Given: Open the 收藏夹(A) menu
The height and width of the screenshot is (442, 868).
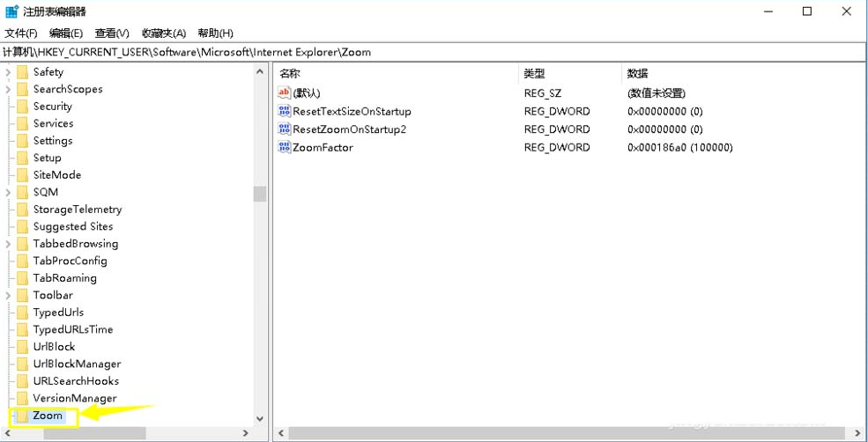Looking at the screenshot, I should coord(164,33).
